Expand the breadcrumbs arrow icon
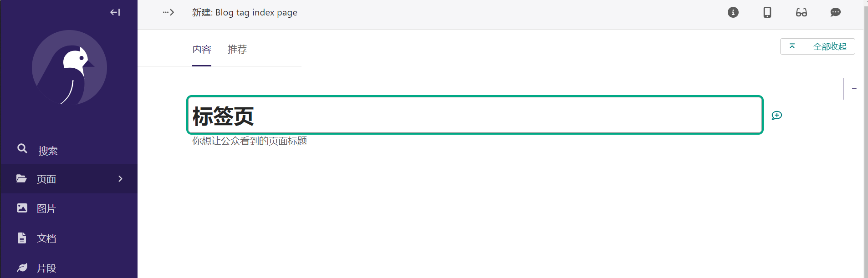The height and width of the screenshot is (278, 868). (x=168, y=12)
